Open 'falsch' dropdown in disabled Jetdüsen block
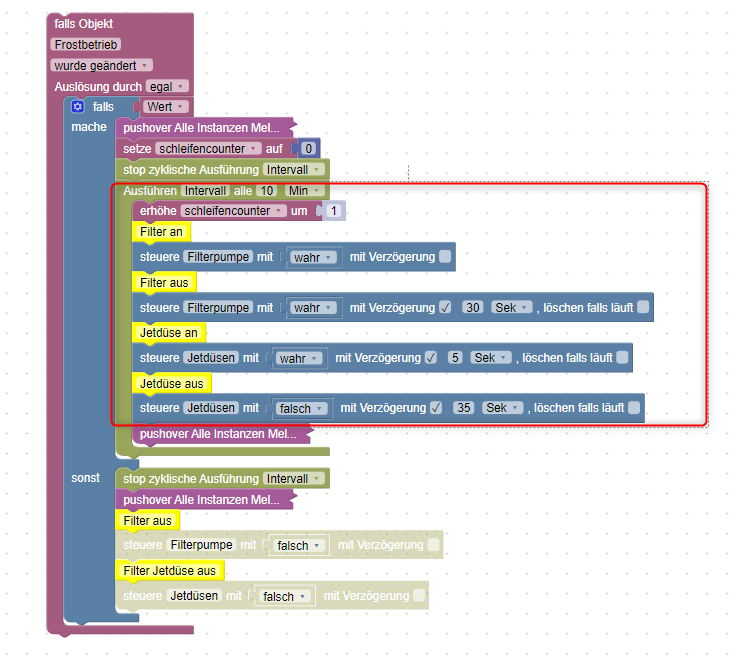The width and height of the screenshot is (745, 664). [285, 597]
